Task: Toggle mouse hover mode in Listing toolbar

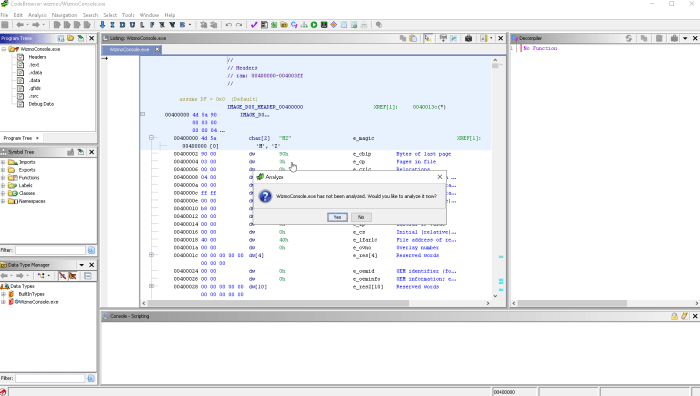Action: point(428,38)
